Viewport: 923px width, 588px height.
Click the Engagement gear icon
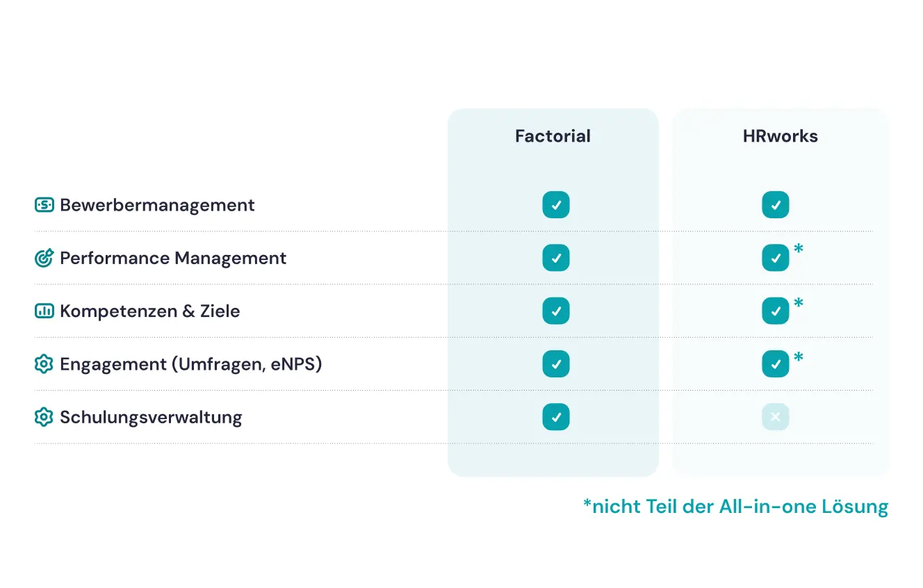coord(44,364)
